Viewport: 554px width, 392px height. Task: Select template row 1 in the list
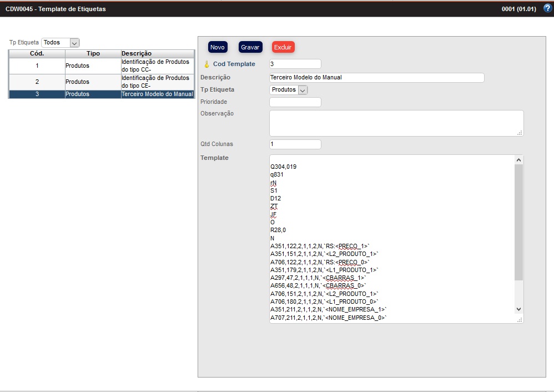coord(101,66)
